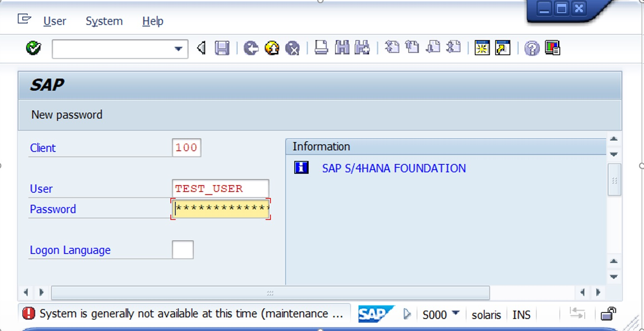
Task: Click the red error status icon
Action: pos(29,313)
